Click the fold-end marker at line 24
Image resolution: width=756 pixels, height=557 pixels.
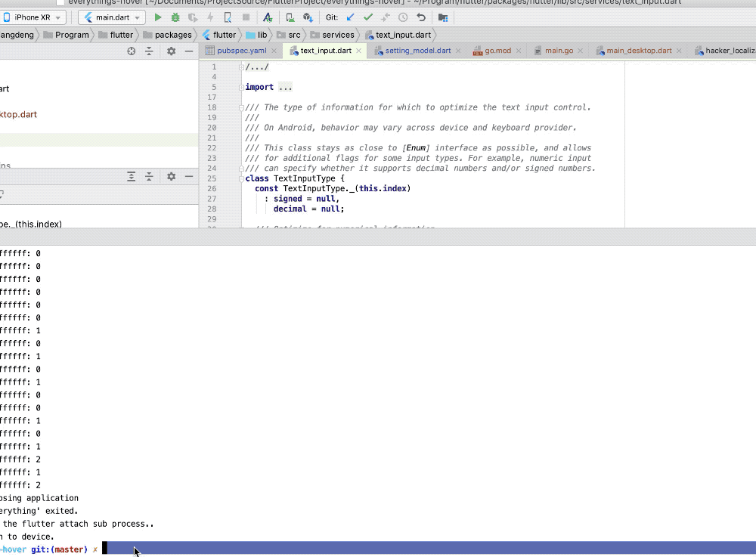242,169
